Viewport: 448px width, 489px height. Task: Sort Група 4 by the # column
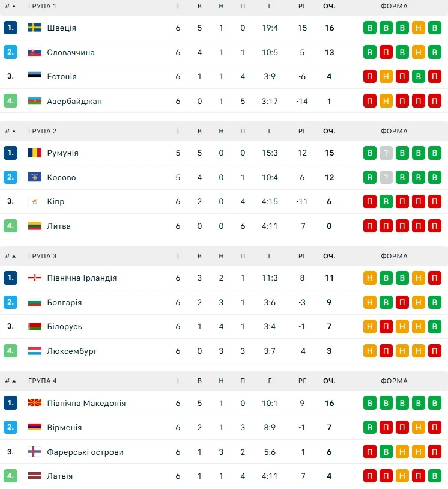(x=10, y=381)
